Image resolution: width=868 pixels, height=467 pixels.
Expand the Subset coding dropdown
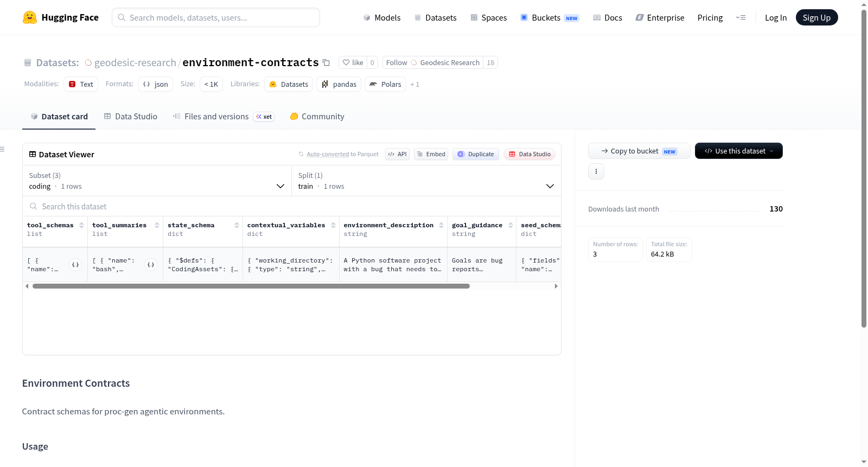pyautogui.click(x=157, y=181)
